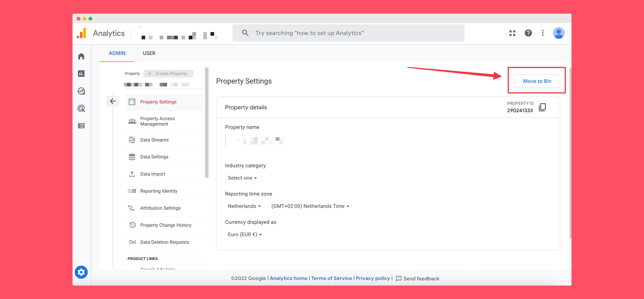Screen dimensions: 644x299
Task: Open the Reports bar chart icon
Action: click(x=81, y=73)
